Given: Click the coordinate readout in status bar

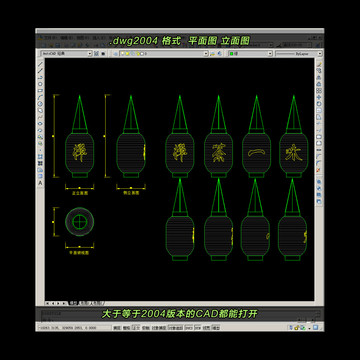Looking at the screenshot, I should (x=73, y=328).
